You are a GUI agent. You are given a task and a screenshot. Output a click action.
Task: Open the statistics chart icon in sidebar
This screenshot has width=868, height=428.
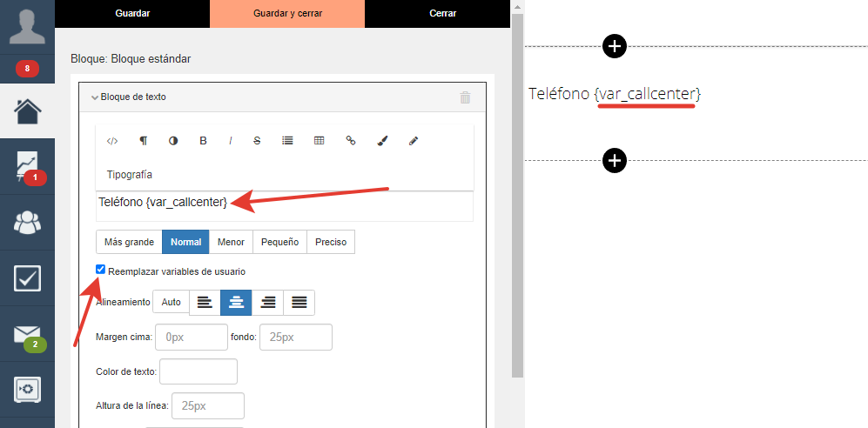pyautogui.click(x=27, y=167)
